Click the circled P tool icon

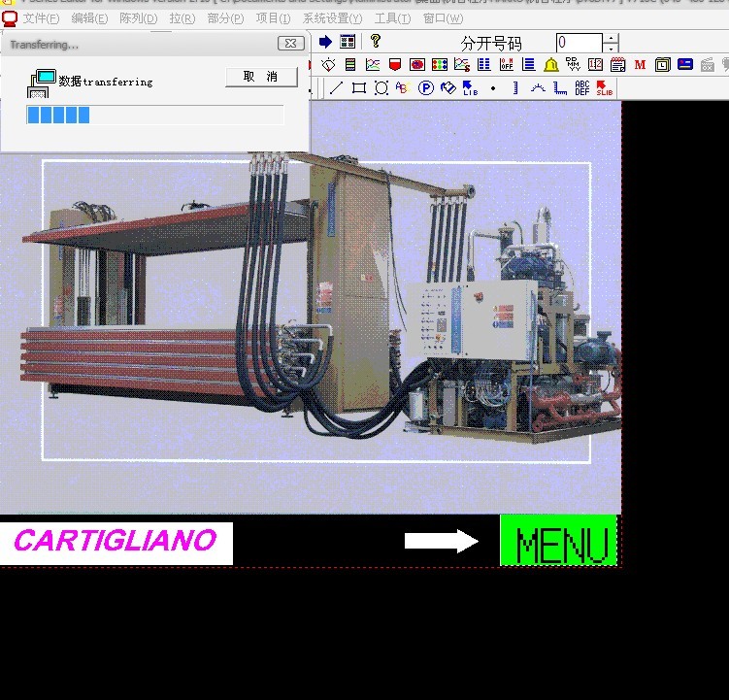coord(426,88)
